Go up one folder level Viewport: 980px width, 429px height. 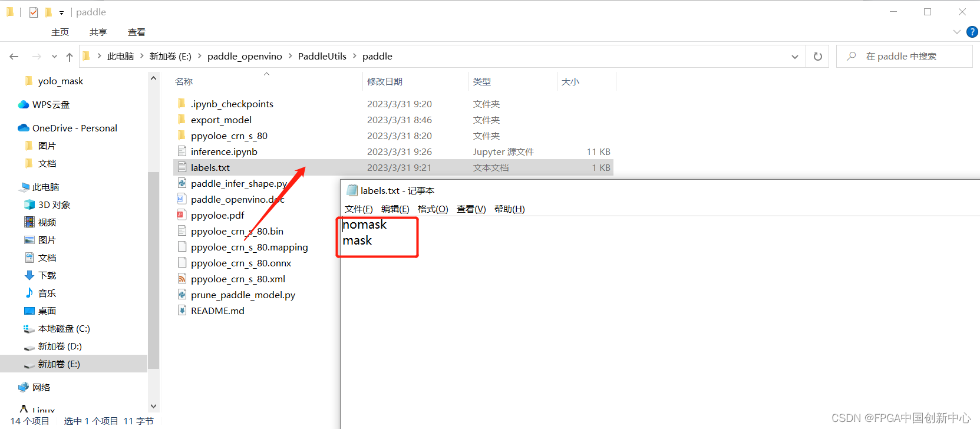[70, 57]
